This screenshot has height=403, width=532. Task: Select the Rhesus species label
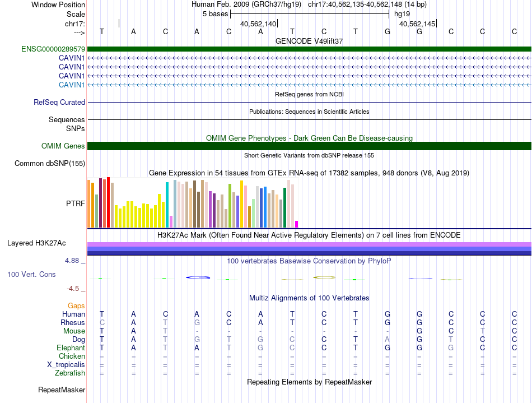point(73,322)
